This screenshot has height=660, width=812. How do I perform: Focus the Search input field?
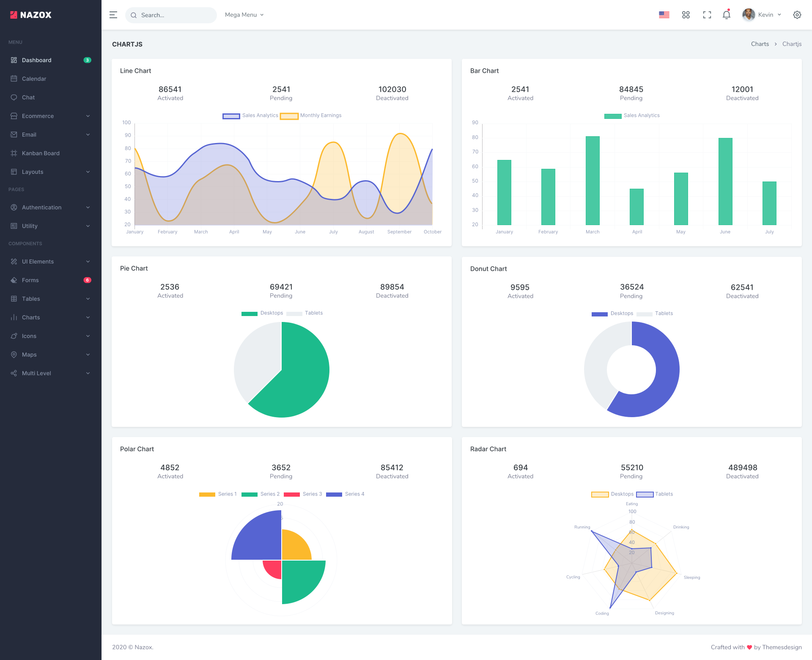click(x=171, y=15)
